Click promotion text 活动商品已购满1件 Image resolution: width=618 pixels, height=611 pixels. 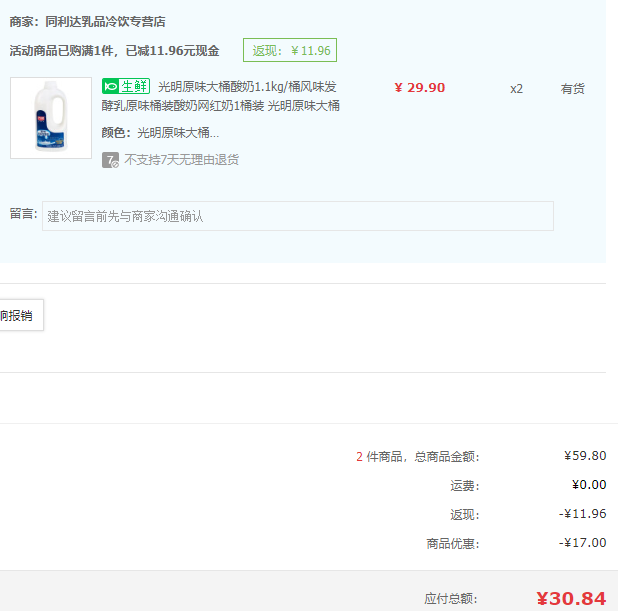click(x=114, y=50)
